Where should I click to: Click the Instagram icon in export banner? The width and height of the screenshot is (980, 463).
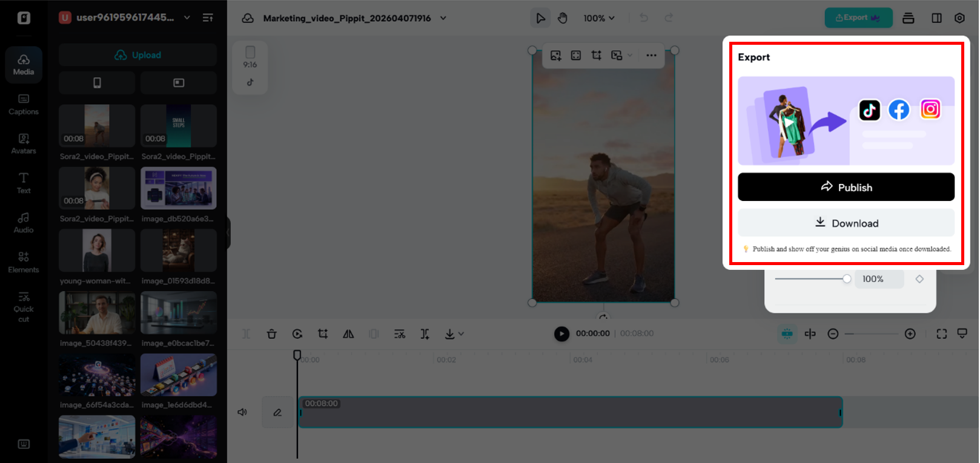pyautogui.click(x=930, y=109)
